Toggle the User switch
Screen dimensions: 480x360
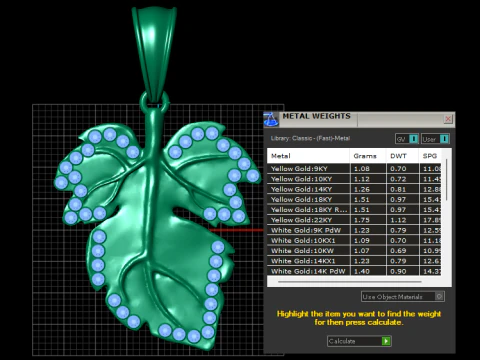click(x=435, y=139)
